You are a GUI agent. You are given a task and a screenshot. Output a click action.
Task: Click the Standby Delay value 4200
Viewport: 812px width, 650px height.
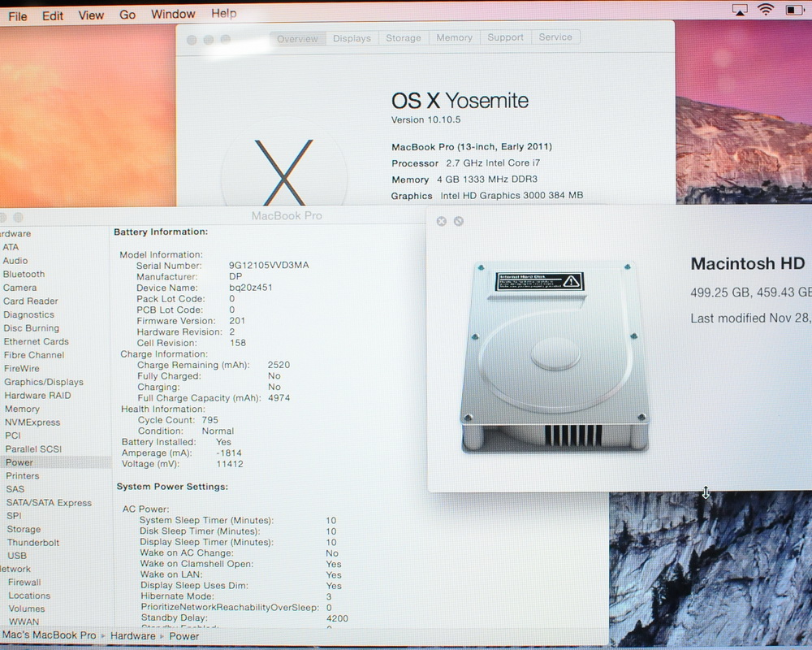[x=337, y=618]
